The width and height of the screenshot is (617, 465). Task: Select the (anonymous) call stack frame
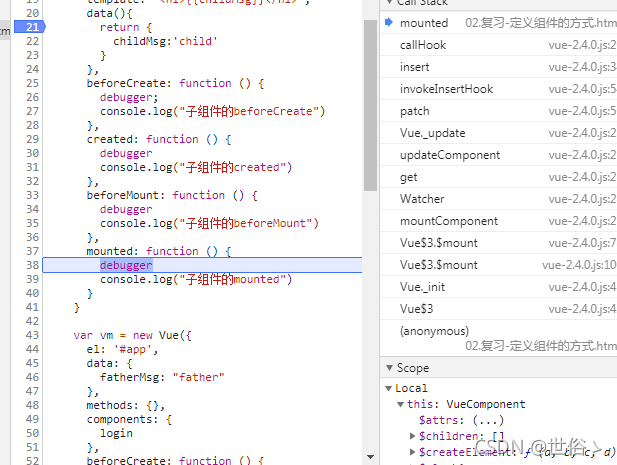point(499,338)
